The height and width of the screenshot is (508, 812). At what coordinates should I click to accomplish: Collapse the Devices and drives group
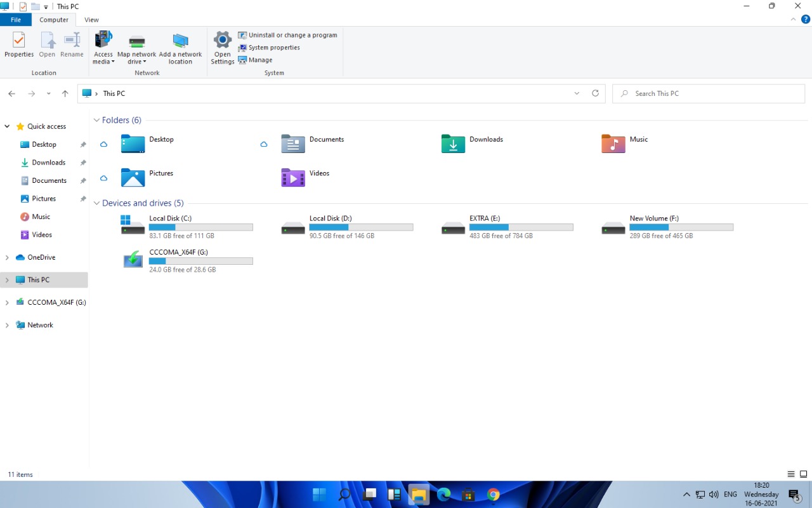click(x=97, y=203)
